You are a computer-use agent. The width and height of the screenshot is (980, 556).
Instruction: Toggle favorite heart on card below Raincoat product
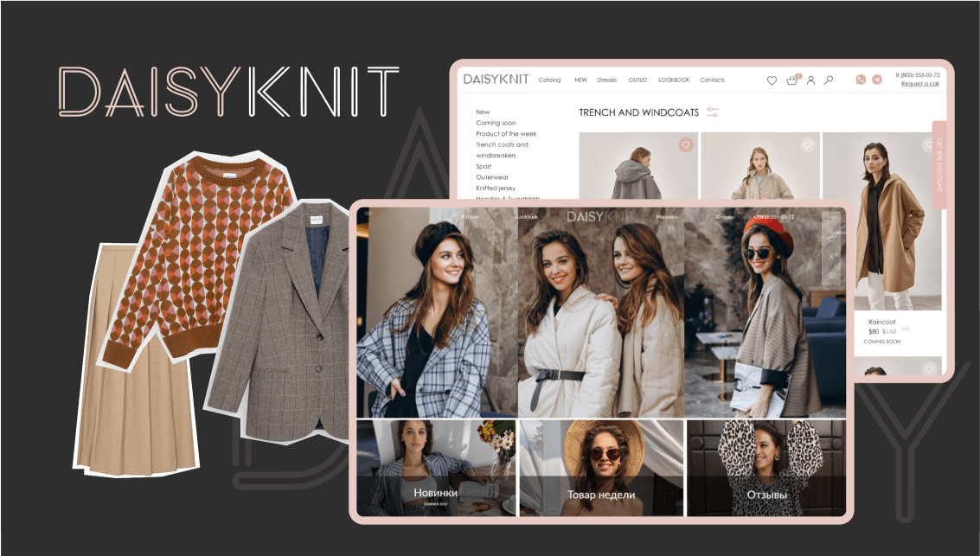pyautogui.click(x=929, y=369)
